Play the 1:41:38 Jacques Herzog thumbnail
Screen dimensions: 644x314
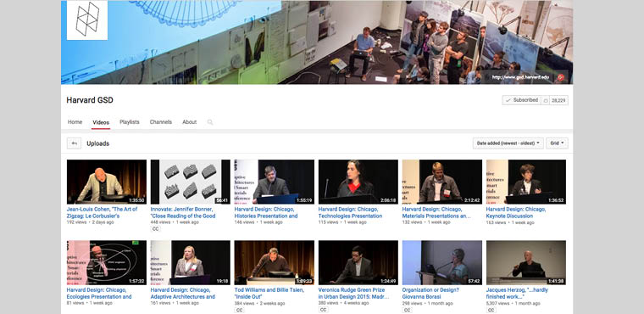point(526,262)
